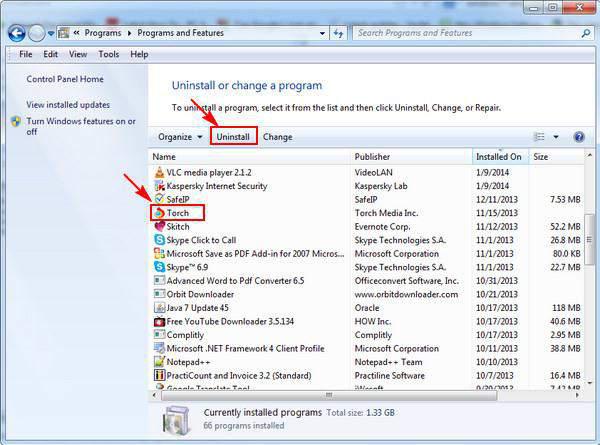Viewport: 600px width, 445px height.
Task: Click the Forward navigation arrow button
Action: pyautogui.click(x=37, y=34)
